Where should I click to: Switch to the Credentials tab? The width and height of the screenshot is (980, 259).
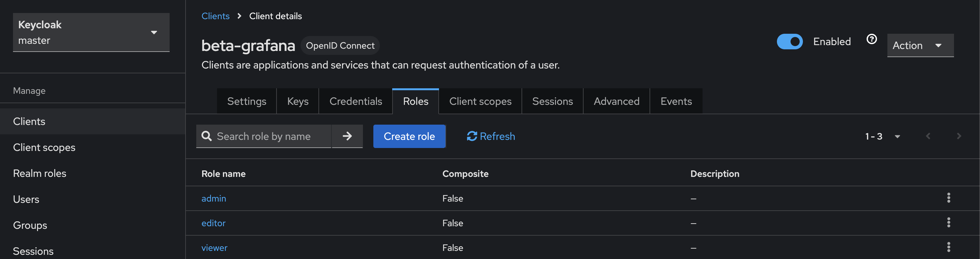pos(355,101)
